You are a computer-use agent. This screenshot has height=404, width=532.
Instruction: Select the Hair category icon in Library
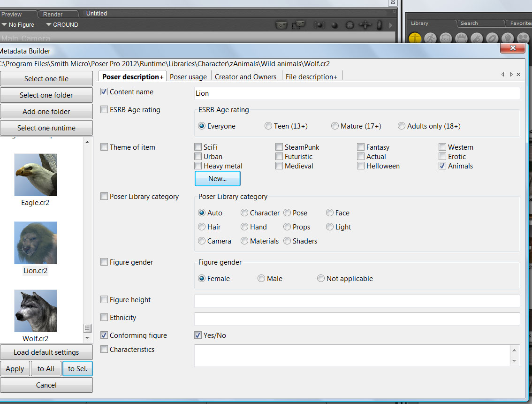pyautogui.click(x=462, y=38)
